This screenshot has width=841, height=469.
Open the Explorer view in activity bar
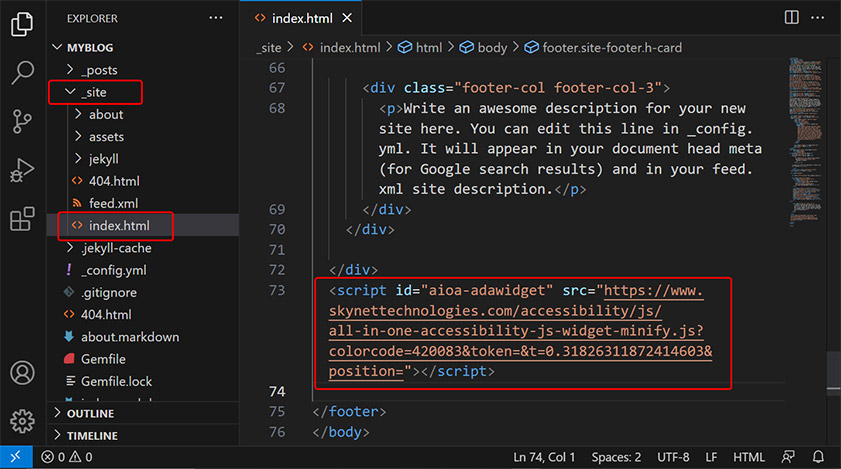tap(22, 24)
